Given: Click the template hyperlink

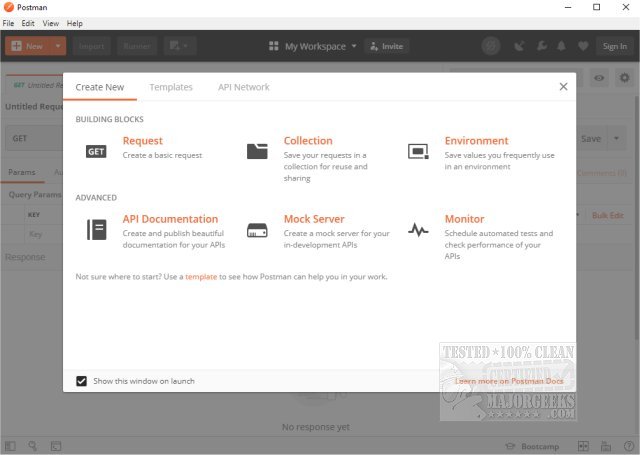Looking at the screenshot, I should point(200,276).
